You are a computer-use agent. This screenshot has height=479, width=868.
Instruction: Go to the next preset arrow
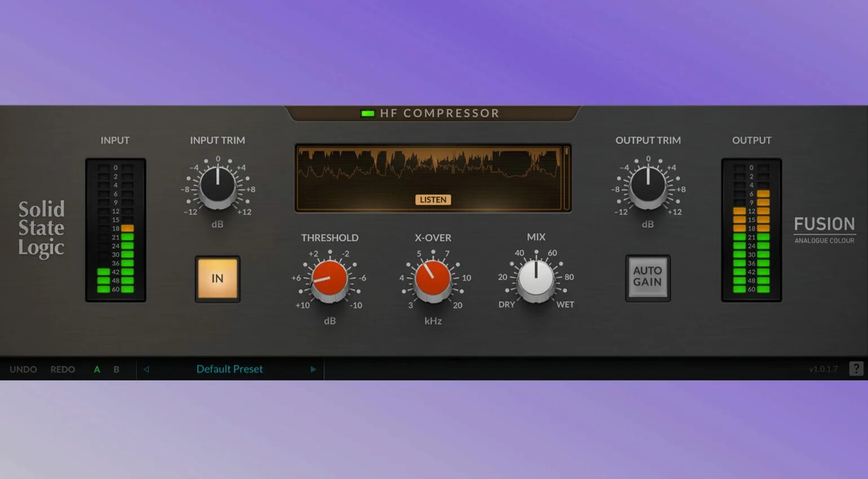(x=313, y=370)
